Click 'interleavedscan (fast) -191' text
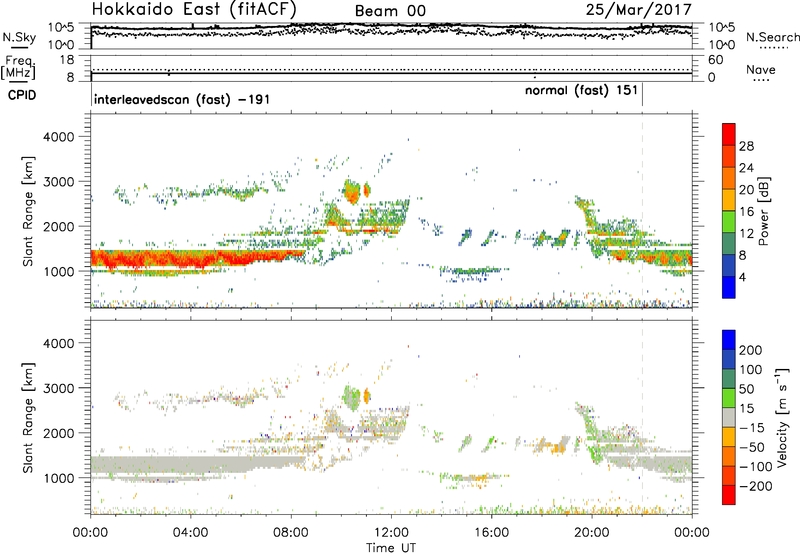 [x=182, y=99]
